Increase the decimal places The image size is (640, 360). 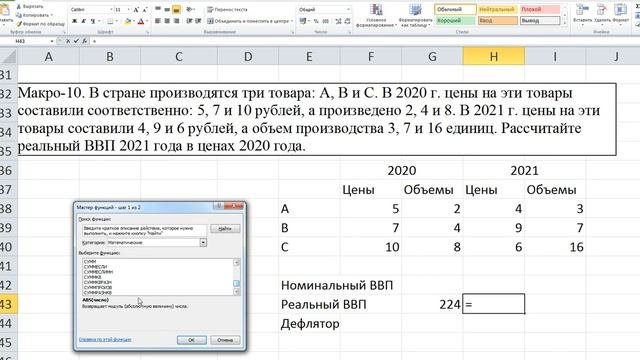[338, 21]
